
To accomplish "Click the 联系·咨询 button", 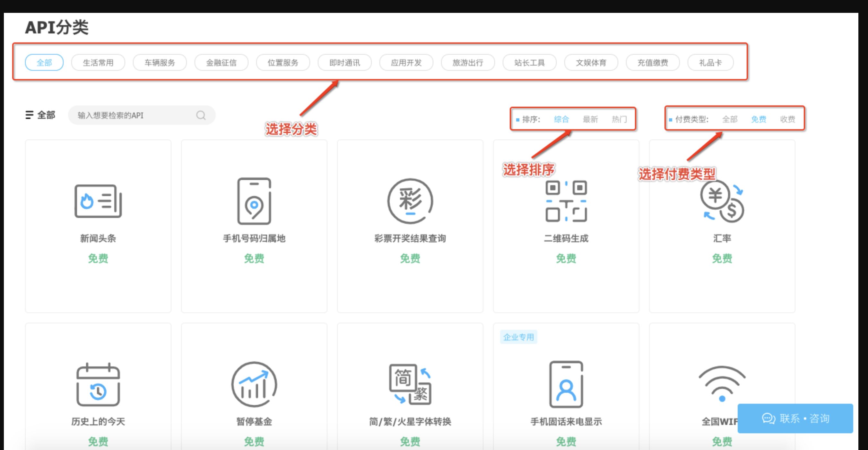I will coord(795,418).
